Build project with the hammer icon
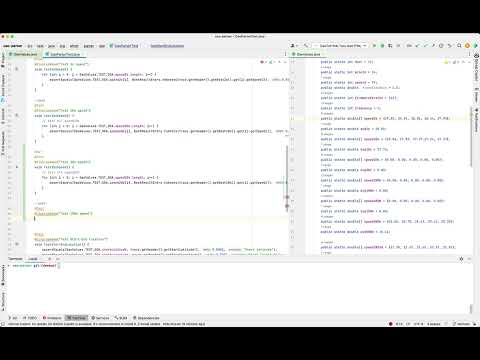Viewport: 480px width, 360px height. [x=306, y=46]
